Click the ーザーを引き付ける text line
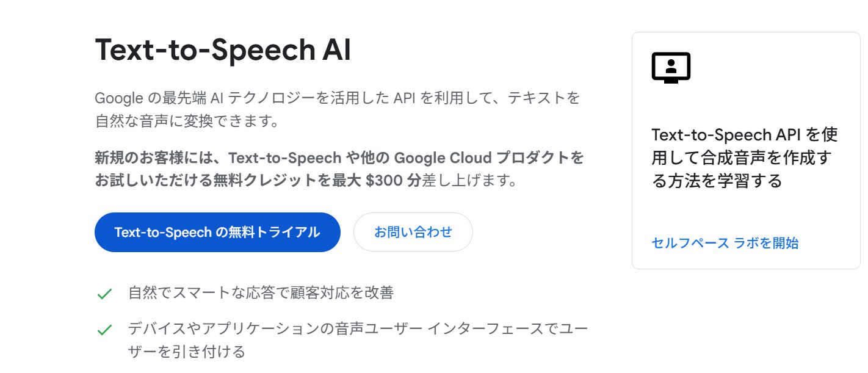 186,352
